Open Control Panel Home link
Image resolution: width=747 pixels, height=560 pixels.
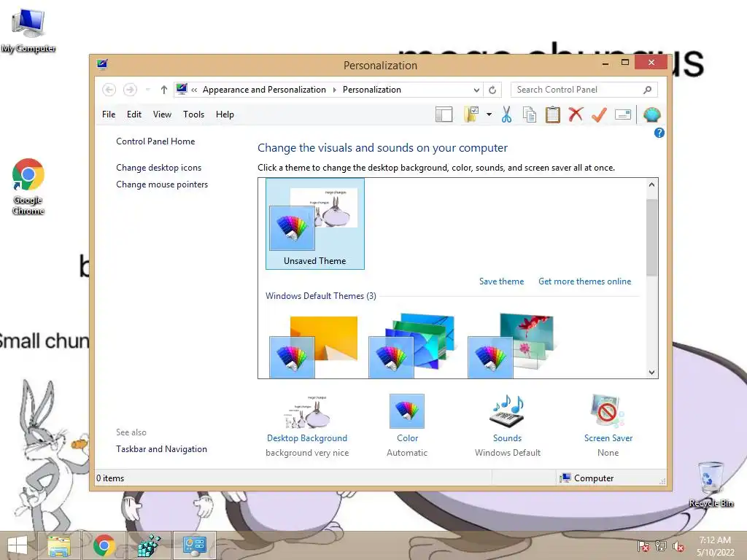155,141
